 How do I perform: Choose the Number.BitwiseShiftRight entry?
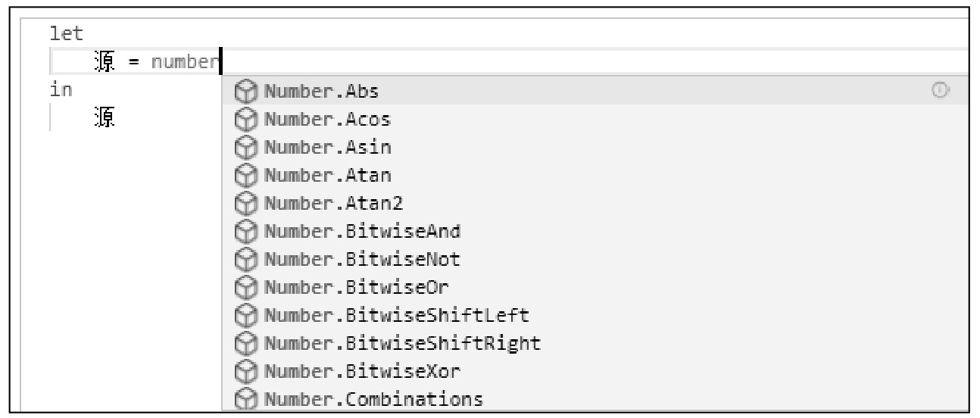pos(594,342)
